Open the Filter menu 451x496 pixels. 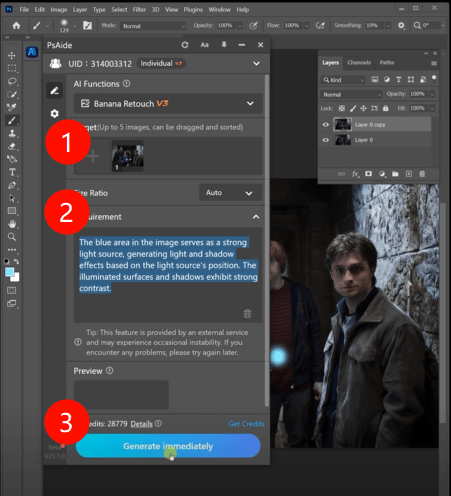[x=139, y=10]
